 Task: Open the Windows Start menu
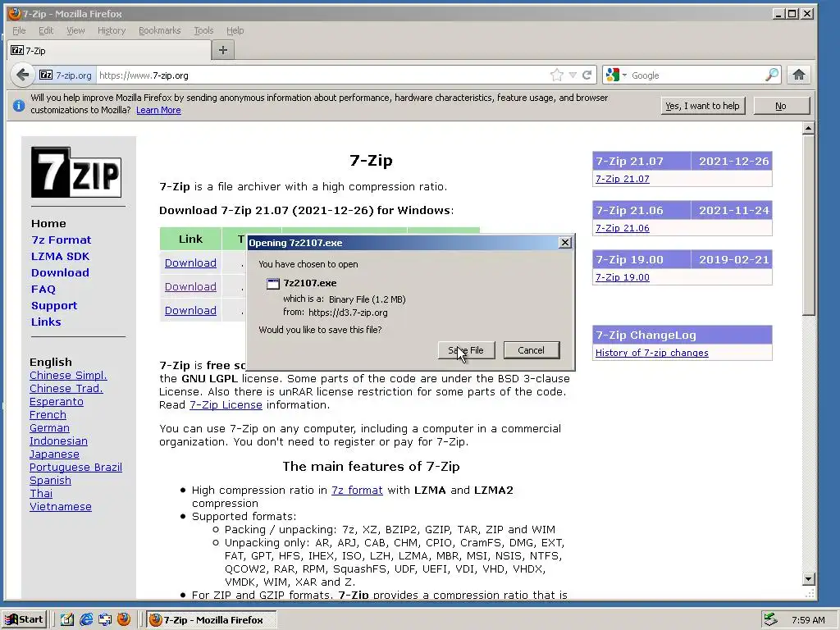[25, 620]
